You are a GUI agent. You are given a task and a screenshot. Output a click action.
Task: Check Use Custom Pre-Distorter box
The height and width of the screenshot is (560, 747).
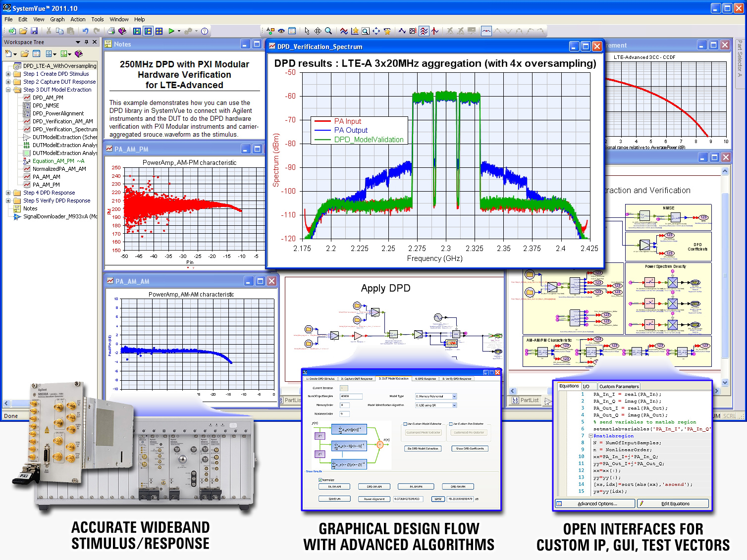(451, 424)
